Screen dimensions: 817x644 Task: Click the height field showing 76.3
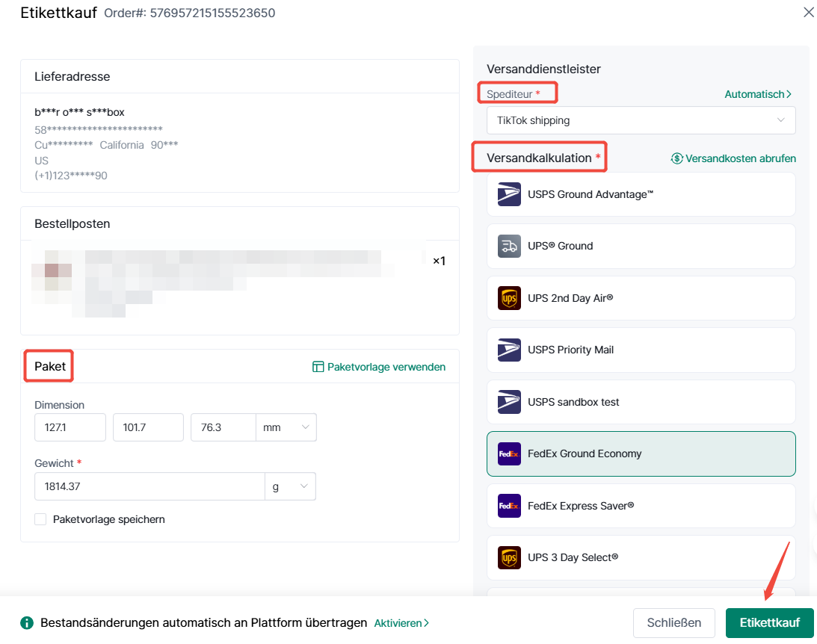[223, 427]
